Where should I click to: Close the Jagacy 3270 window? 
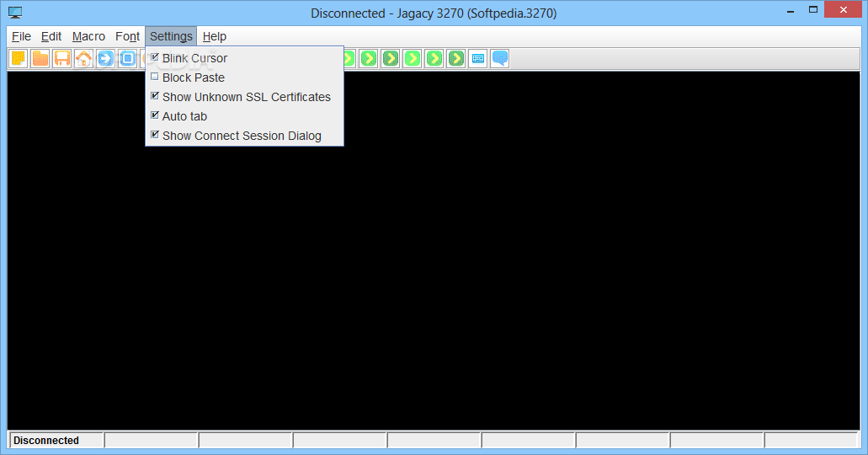pyautogui.click(x=843, y=10)
